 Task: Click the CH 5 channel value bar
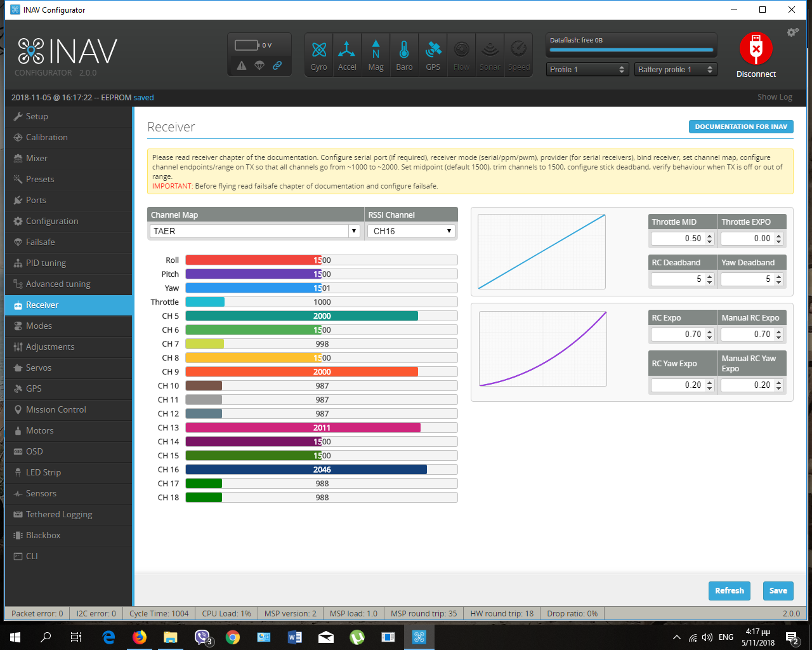click(x=321, y=316)
